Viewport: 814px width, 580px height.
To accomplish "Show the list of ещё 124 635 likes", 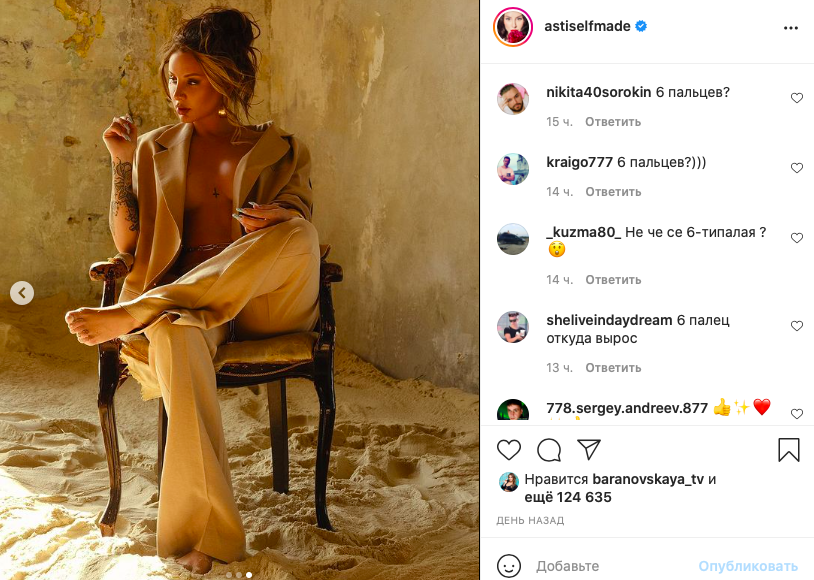I will point(568,497).
